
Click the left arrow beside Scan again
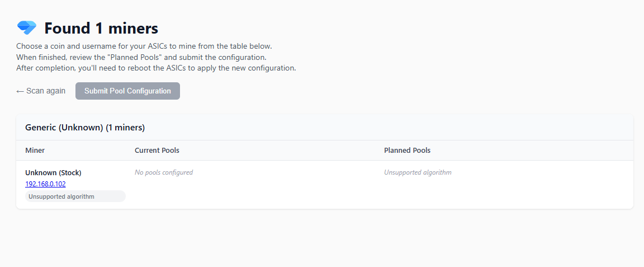click(20, 91)
